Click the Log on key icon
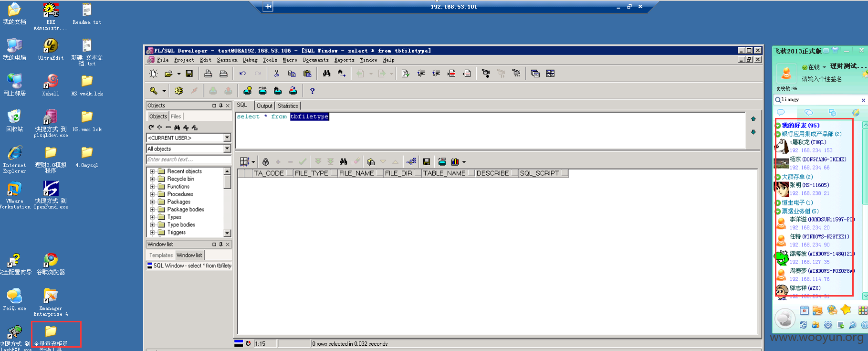This screenshot has width=868, height=351. tap(154, 91)
